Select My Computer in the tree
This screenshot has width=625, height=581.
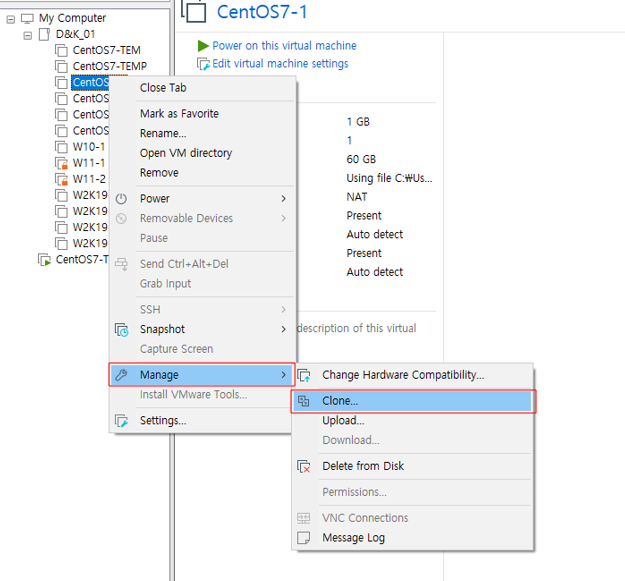point(73,18)
